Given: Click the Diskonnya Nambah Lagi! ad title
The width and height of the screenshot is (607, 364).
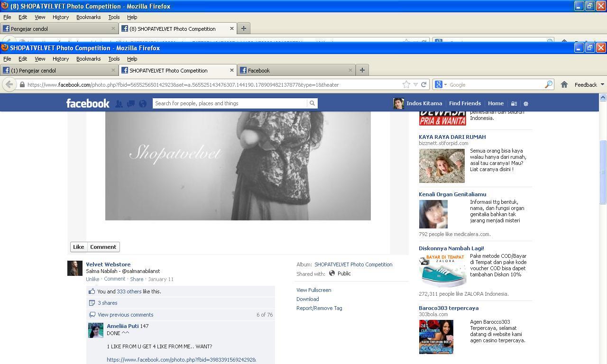Looking at the screenshot, I should [x=451, y=248].
